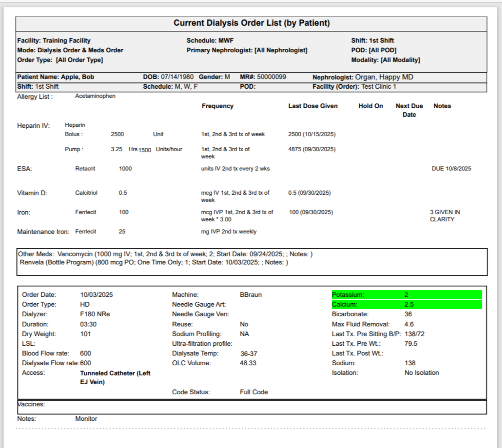Click the 'Next Due Date' column header

409,110
